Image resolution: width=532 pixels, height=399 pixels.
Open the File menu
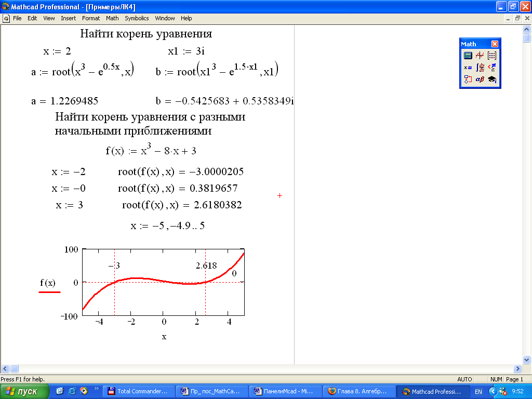click(17, 18)
